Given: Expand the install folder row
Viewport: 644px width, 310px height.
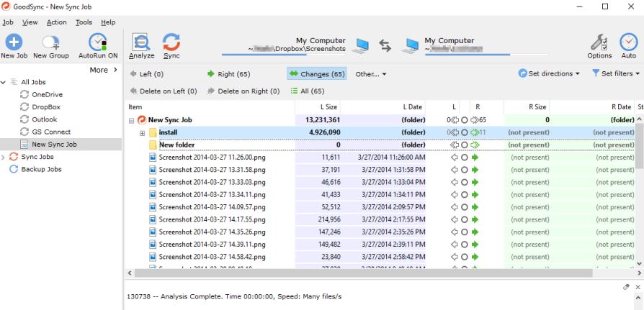Looking at the screenshot, I should (x=142, y=133).
